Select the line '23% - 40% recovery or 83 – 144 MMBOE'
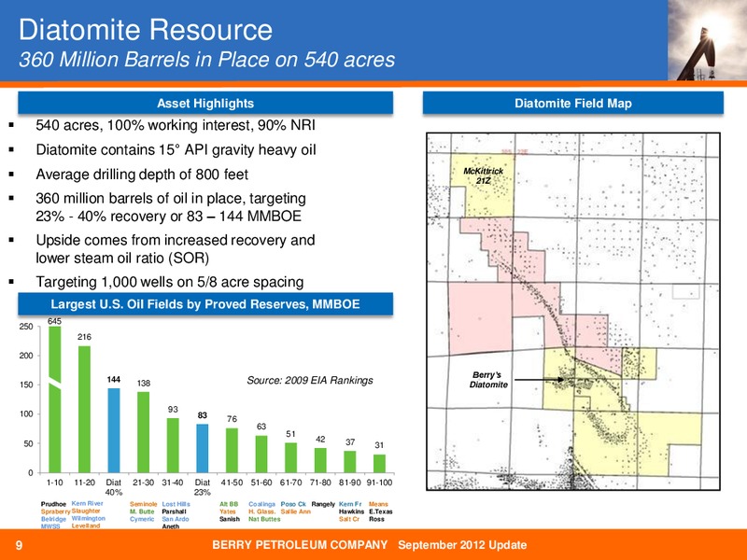This screenshot has height=560, width=747. click(169, 217)
